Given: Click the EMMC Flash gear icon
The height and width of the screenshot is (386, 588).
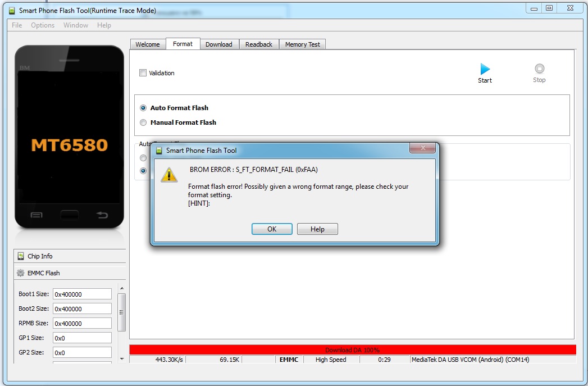Looking at the screenshot, I should tap(21, 273).
